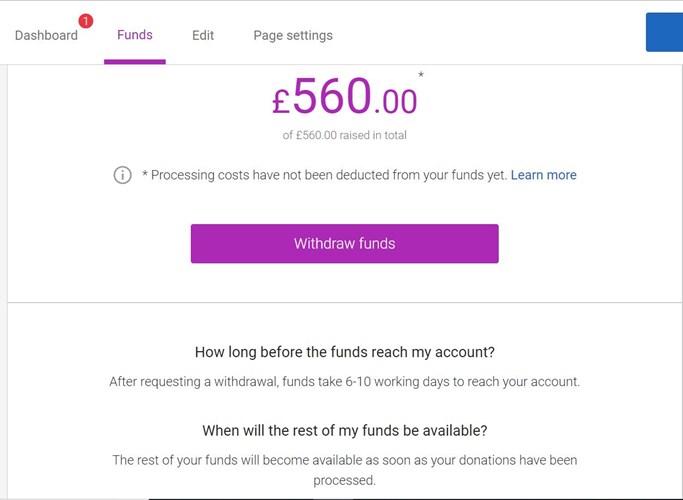Click the Withdraw funds button
This screenshot has width=683, height=500.
(345, 243)
